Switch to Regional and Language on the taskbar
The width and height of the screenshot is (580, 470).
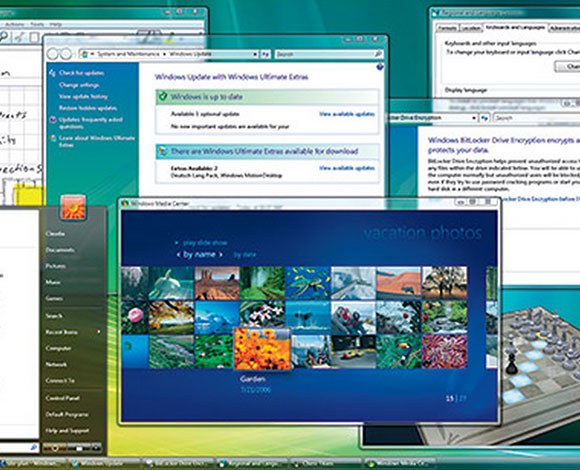[x=253, y=463]
